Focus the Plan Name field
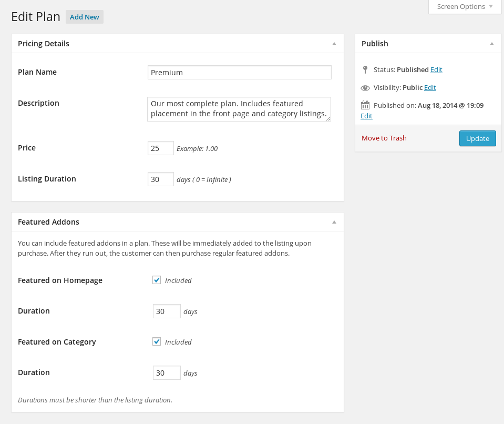Viewport: 504px width, 424px height. tap(240, 73)
